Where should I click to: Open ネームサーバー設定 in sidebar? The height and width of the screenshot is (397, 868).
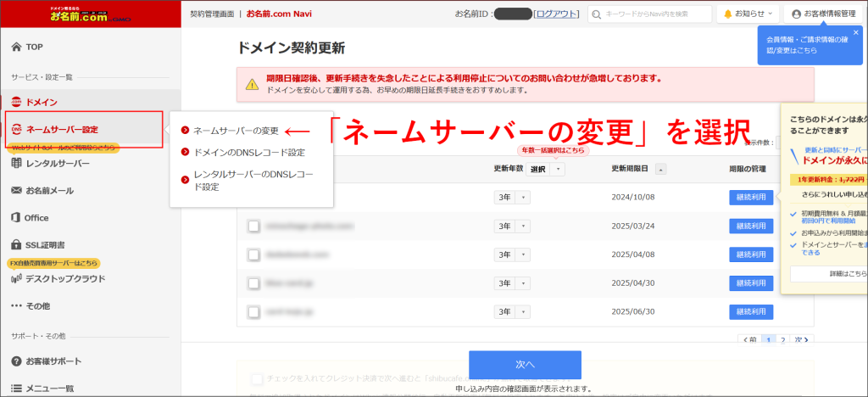[62, 130]
